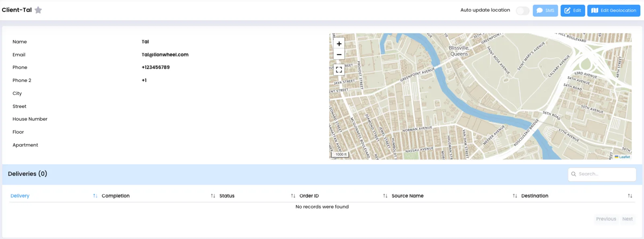Click the name value Tal
This screenshot has width=644, height=239.
click(145, 42)
